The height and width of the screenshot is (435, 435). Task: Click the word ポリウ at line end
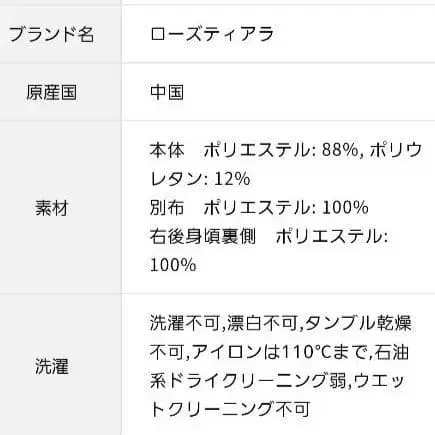tap(396, 150)
